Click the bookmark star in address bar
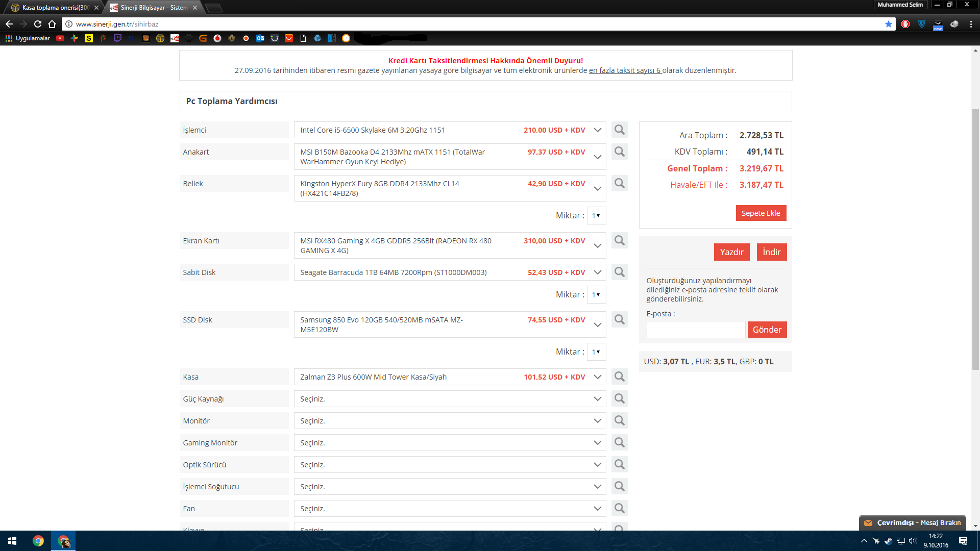This screenshot has width=980, height=551. coord(889,24)
